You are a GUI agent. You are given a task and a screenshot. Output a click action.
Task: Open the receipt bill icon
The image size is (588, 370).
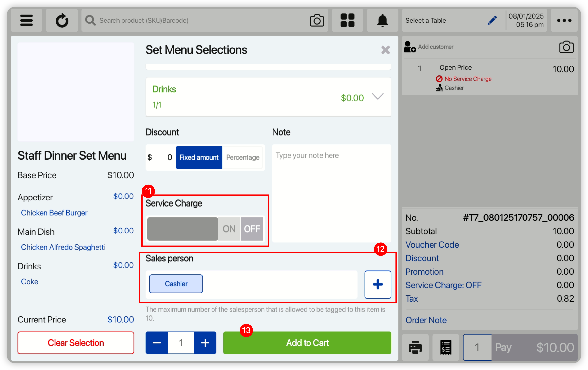(x=446, y=347)
